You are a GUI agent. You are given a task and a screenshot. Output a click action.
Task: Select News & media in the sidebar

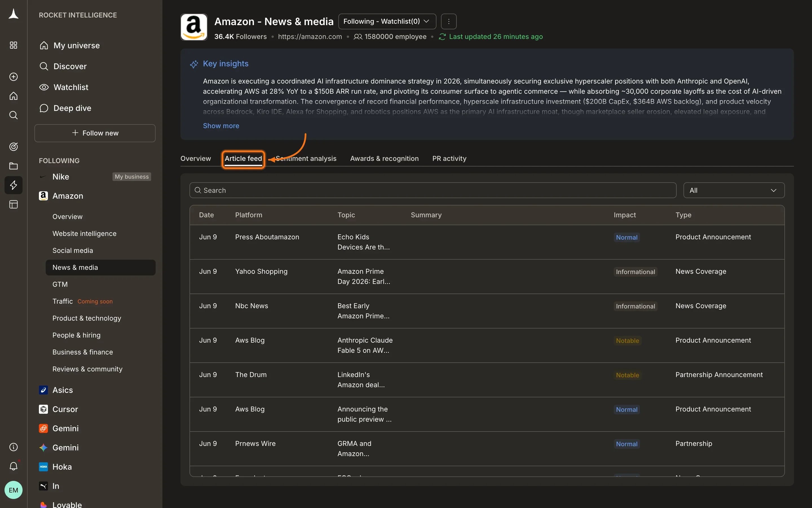pos(100,268)
